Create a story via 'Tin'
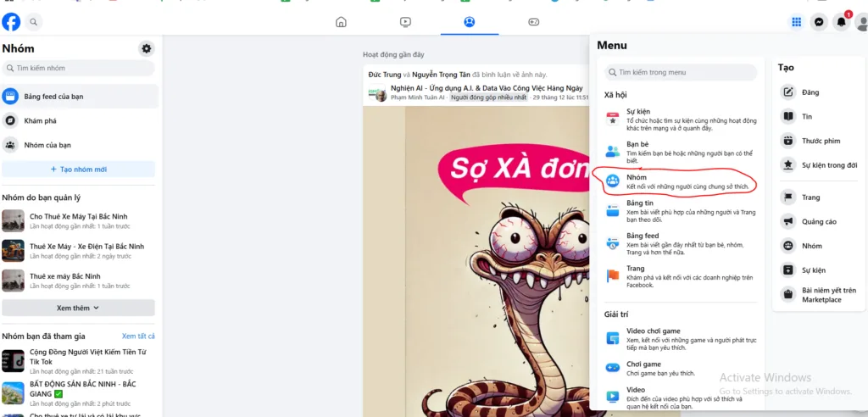Image resolution: width=868 pixels, height=417 pixels. pos(819,116)
